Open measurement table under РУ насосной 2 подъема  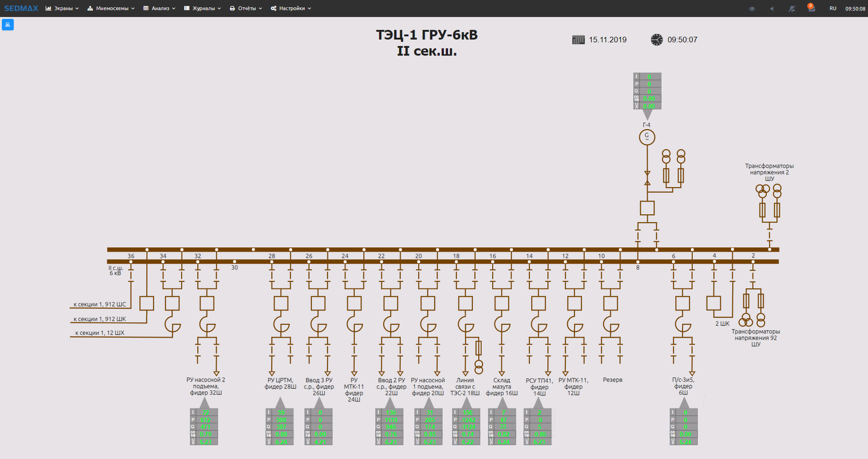pyautogui.click(x=204, y=426)
